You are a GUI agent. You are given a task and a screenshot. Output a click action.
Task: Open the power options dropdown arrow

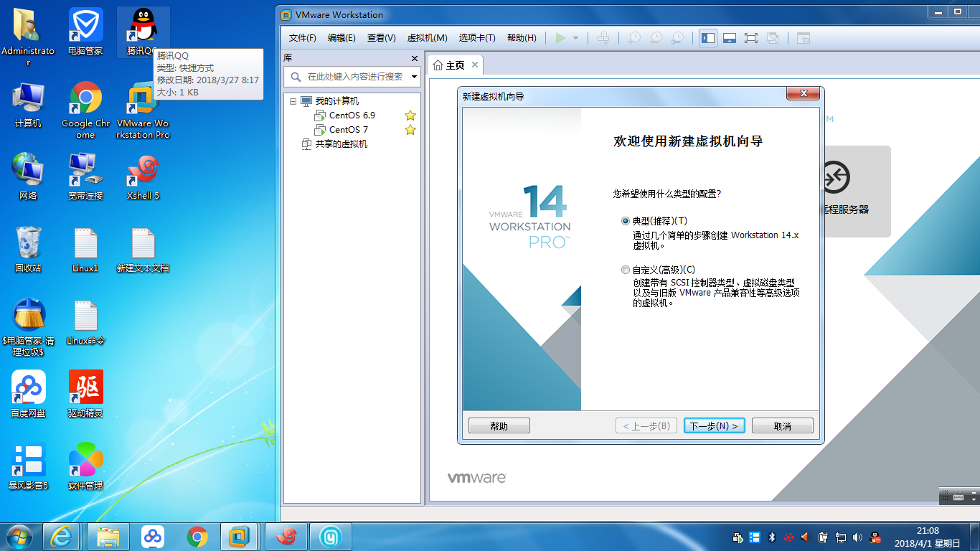(575, 38)
